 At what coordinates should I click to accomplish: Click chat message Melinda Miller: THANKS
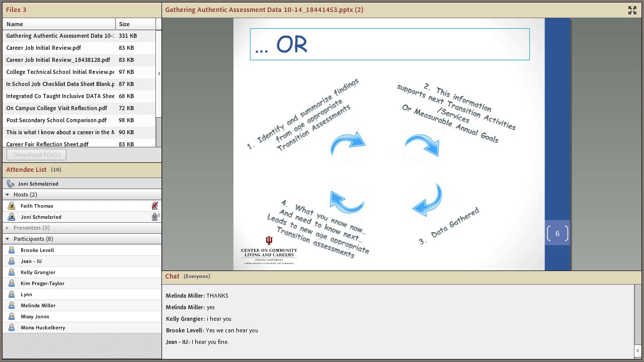tap(197, 296)
